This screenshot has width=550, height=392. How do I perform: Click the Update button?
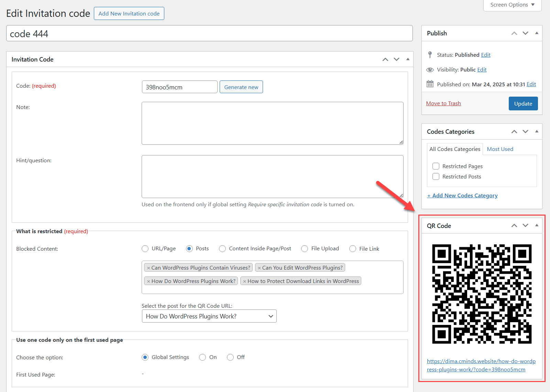tap(523, 104)
